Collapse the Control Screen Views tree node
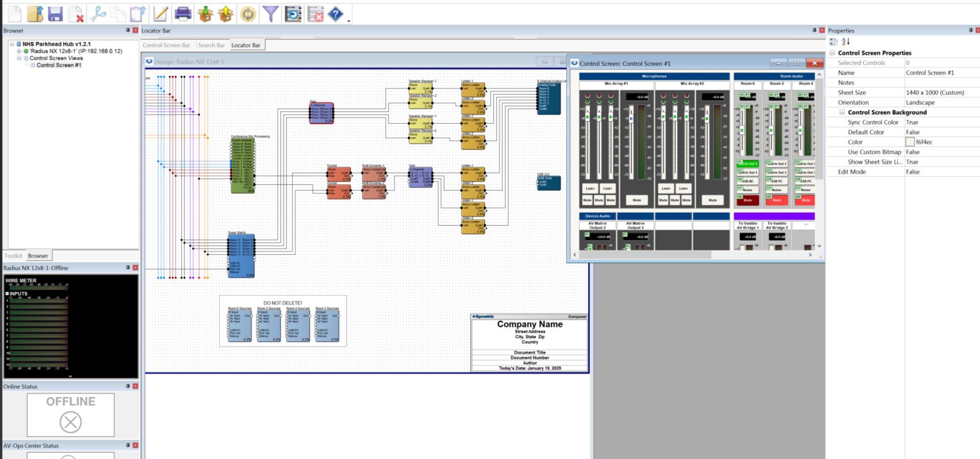980x459 pixels. coord(19,58)
